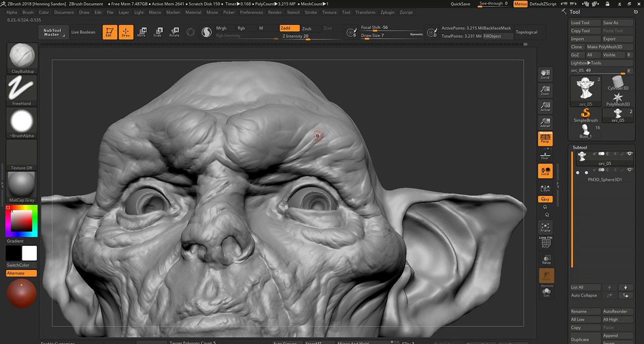Click the Frame view icon

pos(545,227)
